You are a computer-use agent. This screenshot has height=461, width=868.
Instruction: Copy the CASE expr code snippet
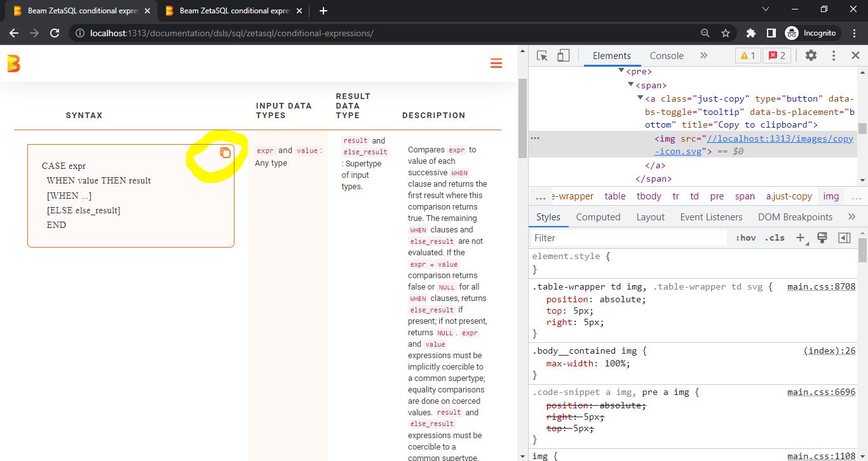[225, 152]
